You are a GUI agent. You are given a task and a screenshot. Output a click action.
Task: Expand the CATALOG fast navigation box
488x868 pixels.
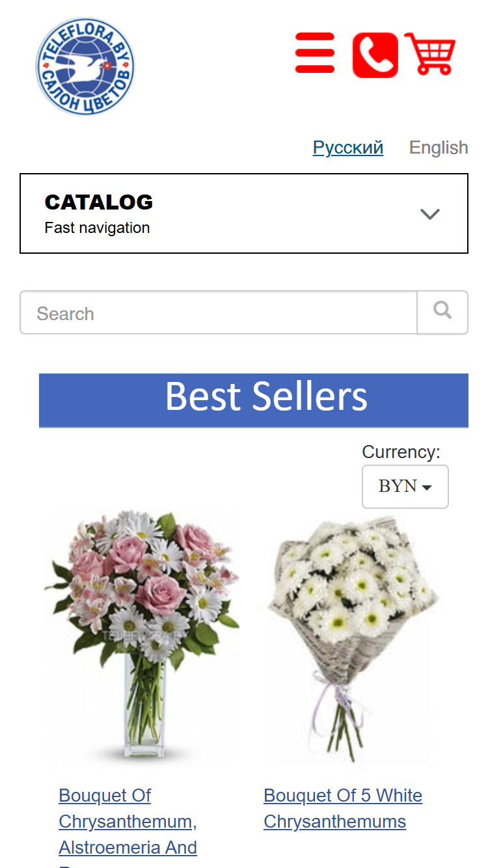(x=244, y=213)
